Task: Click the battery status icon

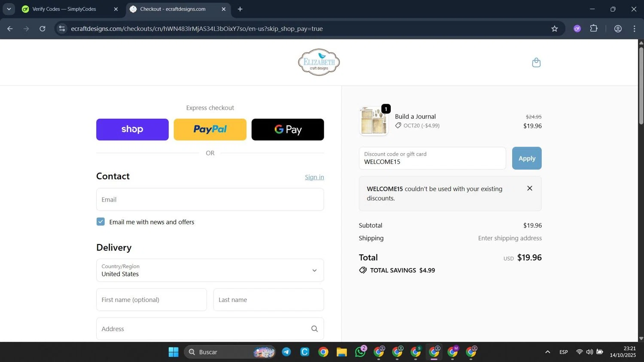Action: click(600, 352)
